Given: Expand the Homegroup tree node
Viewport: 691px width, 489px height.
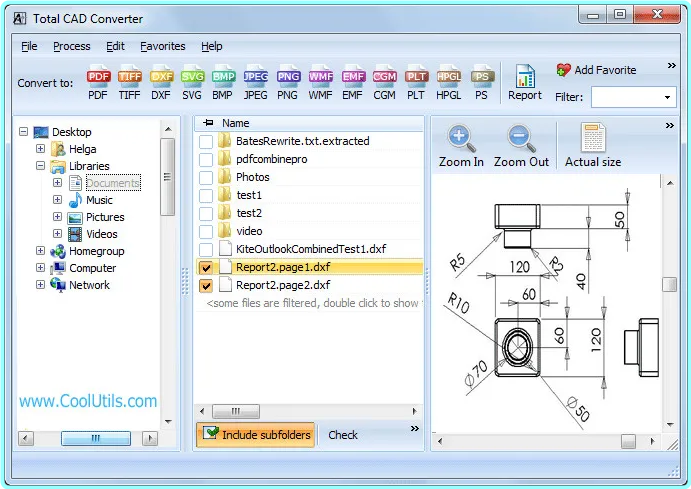Looking at the screenshot, I should pos(40,251).
